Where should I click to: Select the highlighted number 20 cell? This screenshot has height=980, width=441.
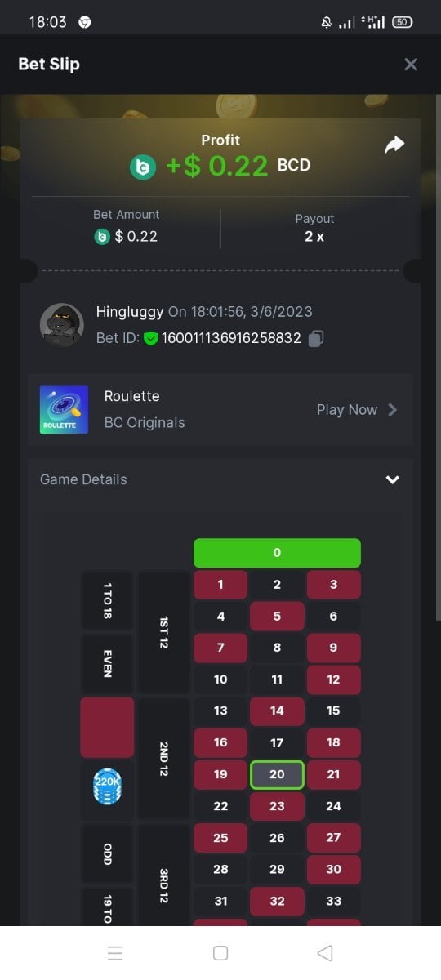(x=277, y=774)
